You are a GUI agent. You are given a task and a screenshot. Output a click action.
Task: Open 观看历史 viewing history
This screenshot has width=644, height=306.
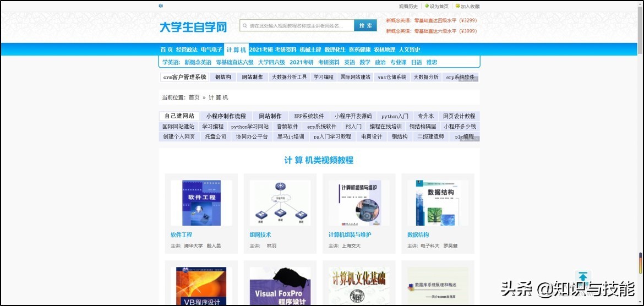[408, 6]
